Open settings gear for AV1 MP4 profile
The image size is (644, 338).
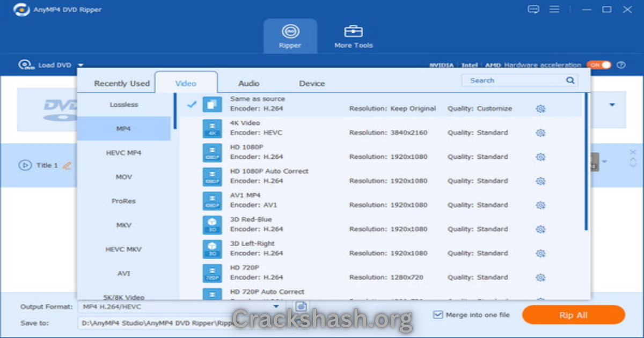click(540, 205)
